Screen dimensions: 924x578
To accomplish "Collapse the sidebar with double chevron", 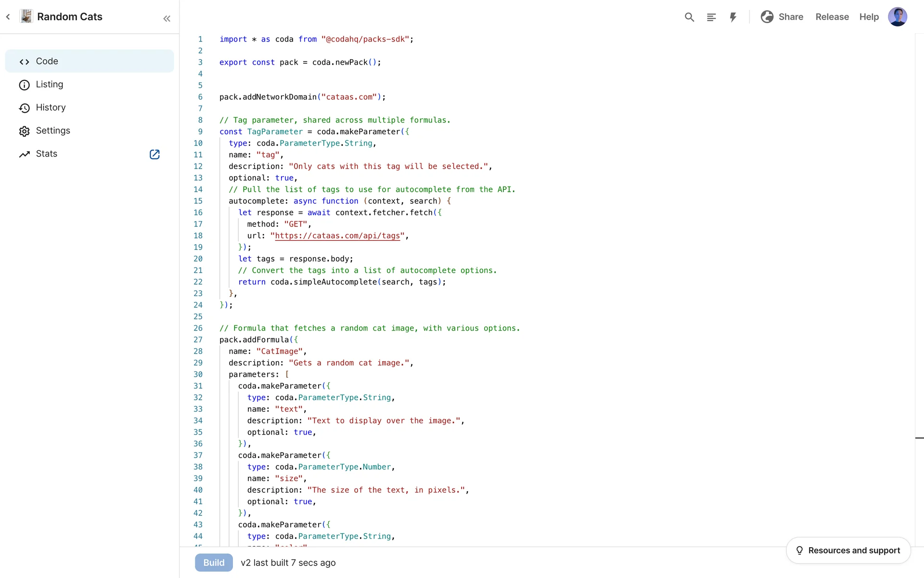I will tap(167, 19).
